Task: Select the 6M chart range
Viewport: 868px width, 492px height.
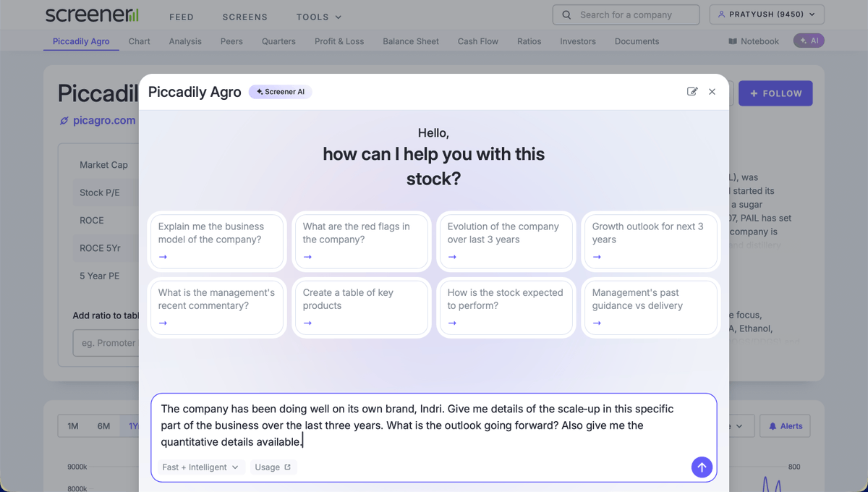Action: pos(104,426)
